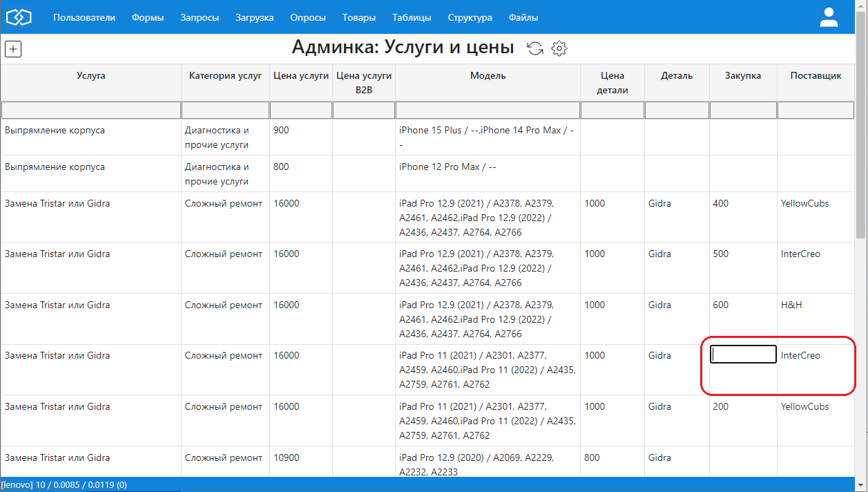
Task: Select the purchase value 500 cell
Action: [x=743, y=267]
